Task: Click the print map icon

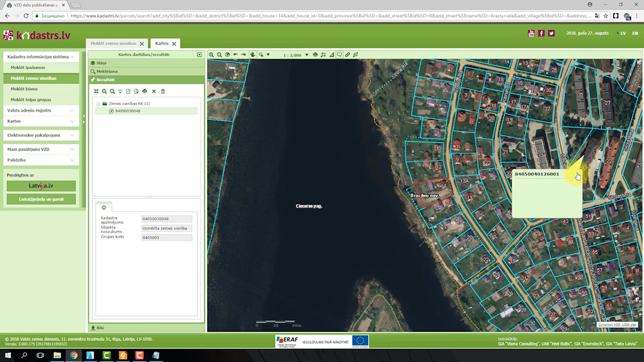Action: tap(315, 55)
